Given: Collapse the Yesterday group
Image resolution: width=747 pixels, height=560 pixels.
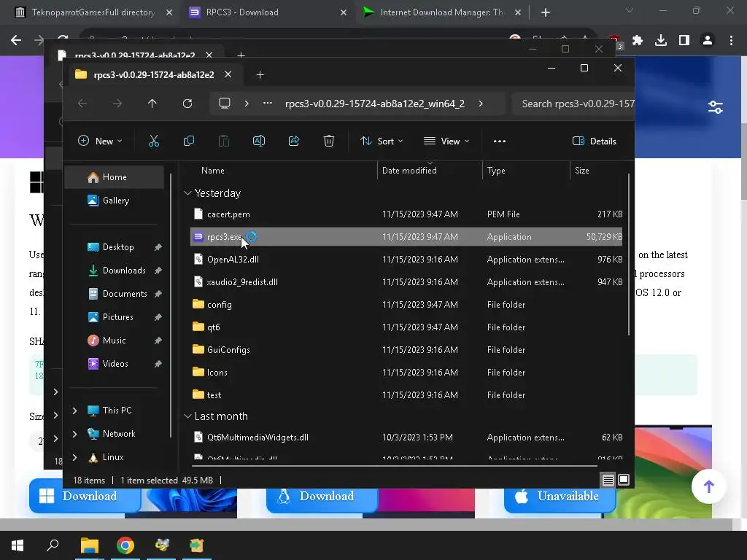Looking at the screenshot, I should coord(187,192).
